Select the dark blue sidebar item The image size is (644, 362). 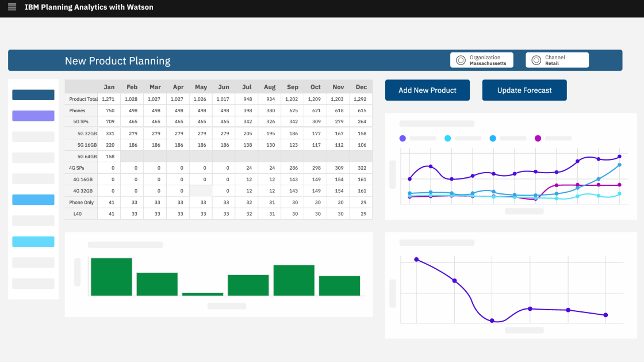coord(33,94)
